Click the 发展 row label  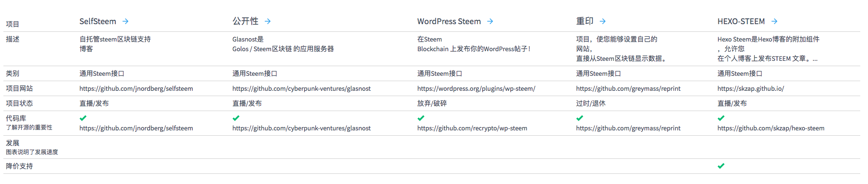[x=13, y=143]
